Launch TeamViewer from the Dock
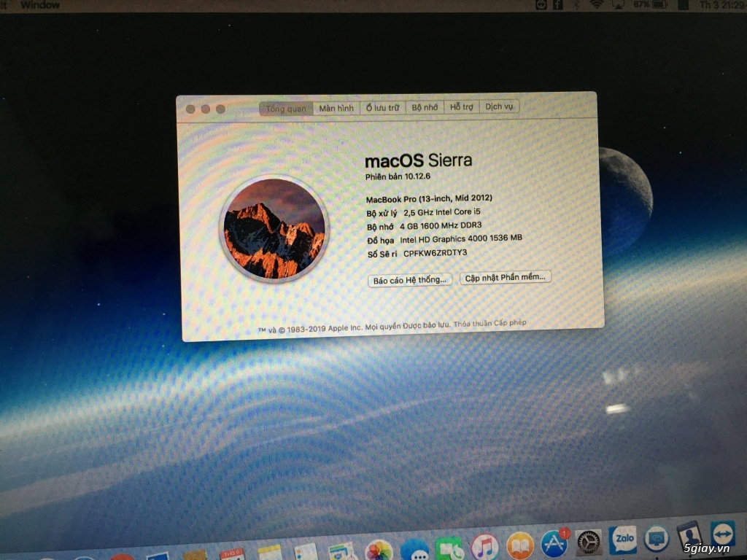Image resolution: width=747 pixels, height=560 pixels. tap(723, 533)
